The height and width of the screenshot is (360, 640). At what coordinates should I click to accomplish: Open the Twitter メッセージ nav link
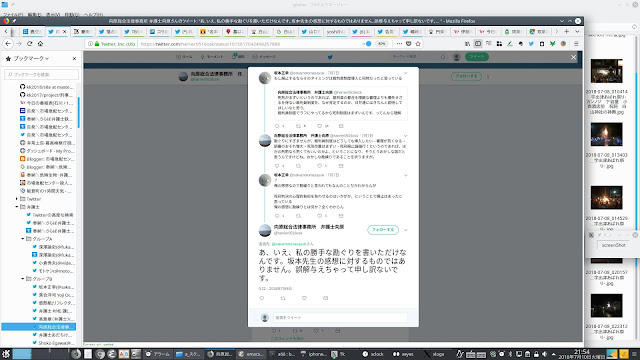tap(264, 57)
